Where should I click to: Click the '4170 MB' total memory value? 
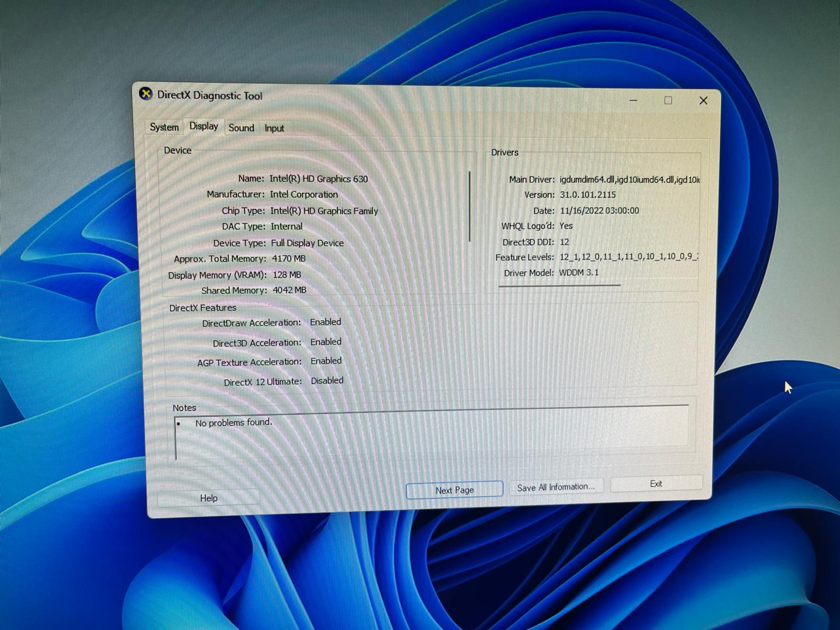[x=289, y=258]
